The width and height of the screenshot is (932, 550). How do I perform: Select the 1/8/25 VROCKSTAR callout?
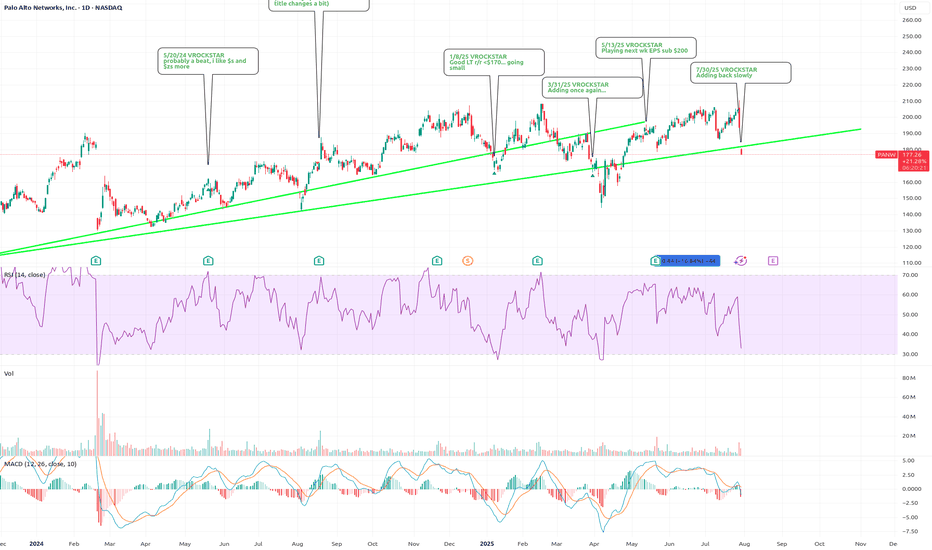tap(494, 62)
